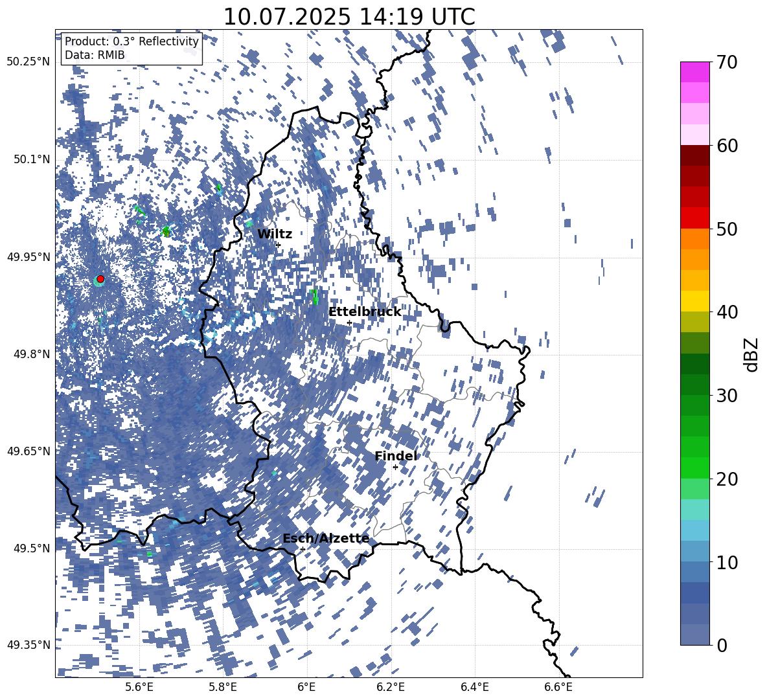767x700 pixels.
Task: Click the 40 colorbar tick label
Action: 727,312
